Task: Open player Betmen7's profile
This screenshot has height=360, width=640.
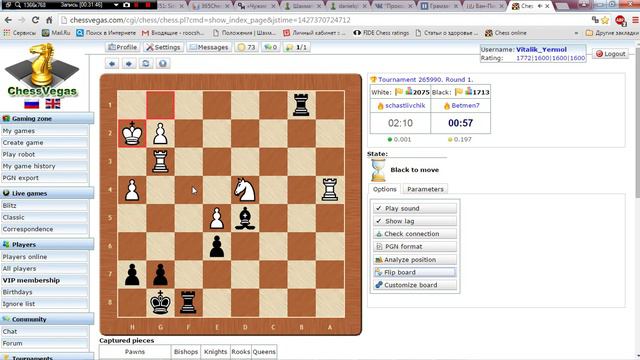Action: coord(465,105)
